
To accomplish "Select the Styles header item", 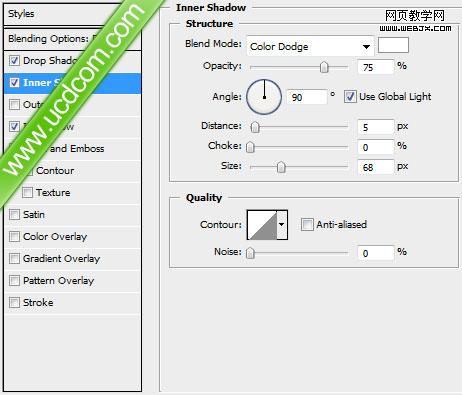I will [x=72, y=14].
